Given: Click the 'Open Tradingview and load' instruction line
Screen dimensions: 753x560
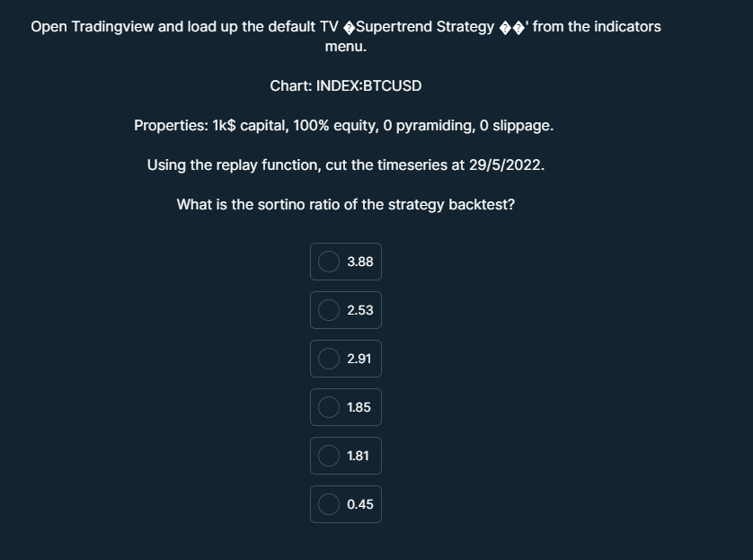Looking at the screenshot, I should (x=346, y=27).
